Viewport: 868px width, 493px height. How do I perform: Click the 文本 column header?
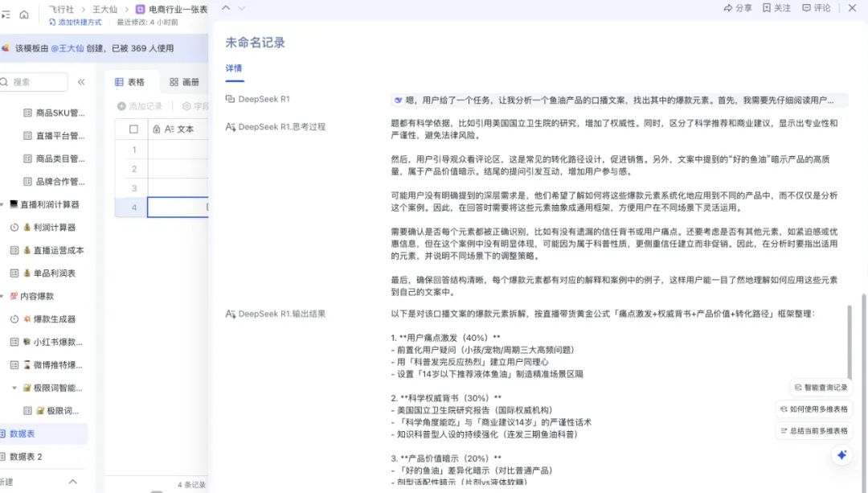(179, 129)
